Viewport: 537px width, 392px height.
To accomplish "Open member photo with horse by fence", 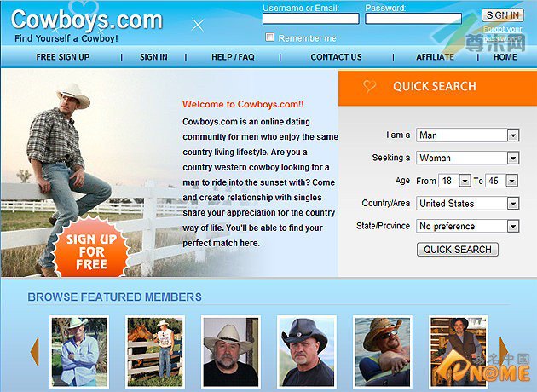I will [155, 352].
